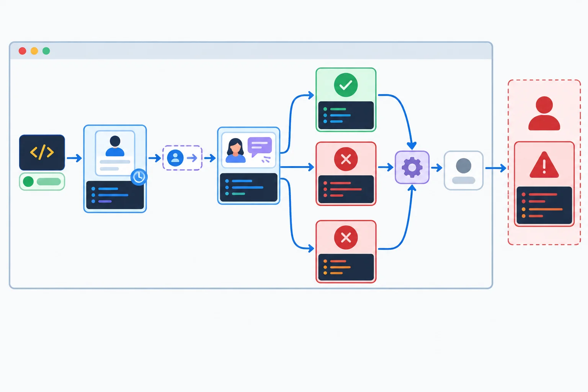Click the green checkmark success icon

tap(346, 85)
